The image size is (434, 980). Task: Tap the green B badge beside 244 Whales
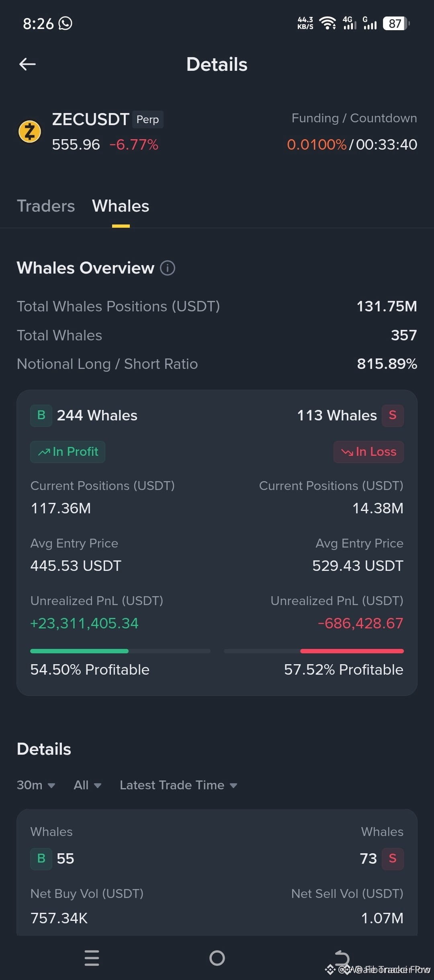(x=41, y=416)
